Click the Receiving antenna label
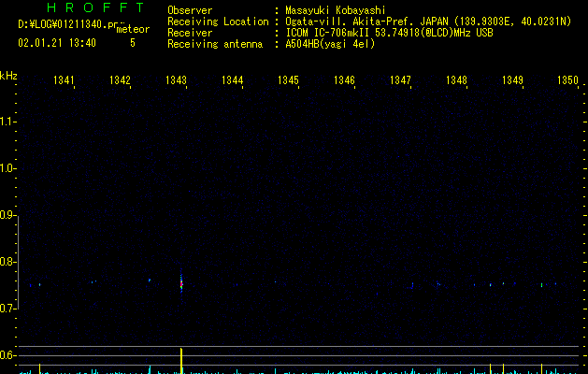The width and height of the screenshot is (588, 374). (x=215, y=44)
